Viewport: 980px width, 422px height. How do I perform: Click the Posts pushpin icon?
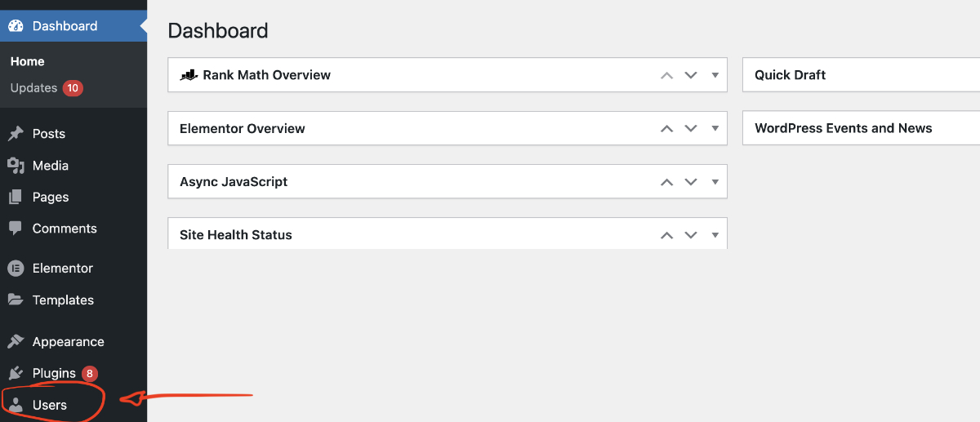point(16,134)
